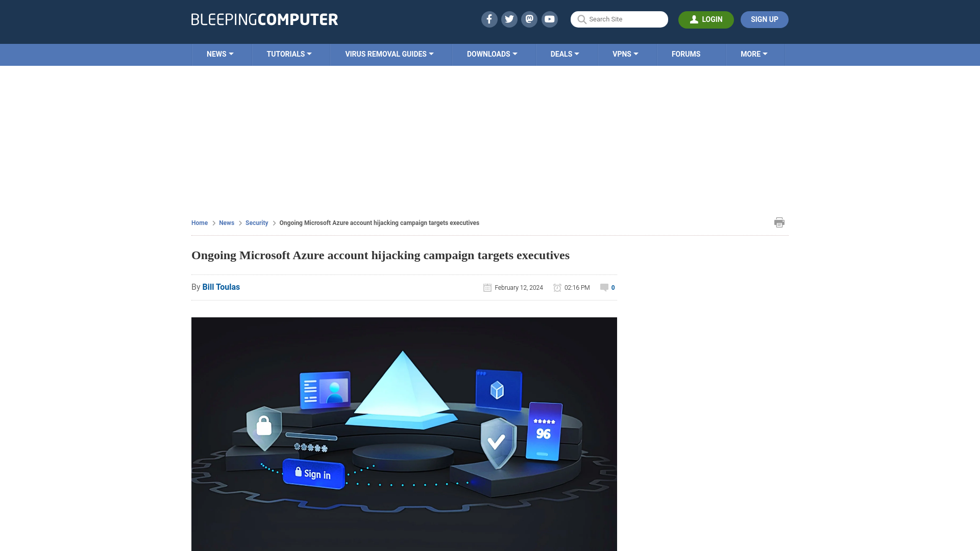Open the FORUMS menu item
This screenshot has height=551, width=980.
pyautogui.click(x=686, y=54)
